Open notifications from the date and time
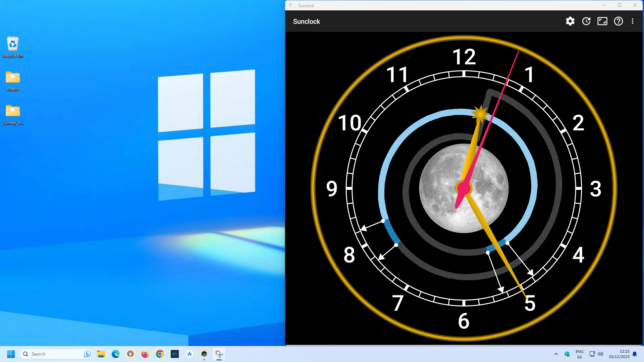644x362 pixels. (619, 354)
